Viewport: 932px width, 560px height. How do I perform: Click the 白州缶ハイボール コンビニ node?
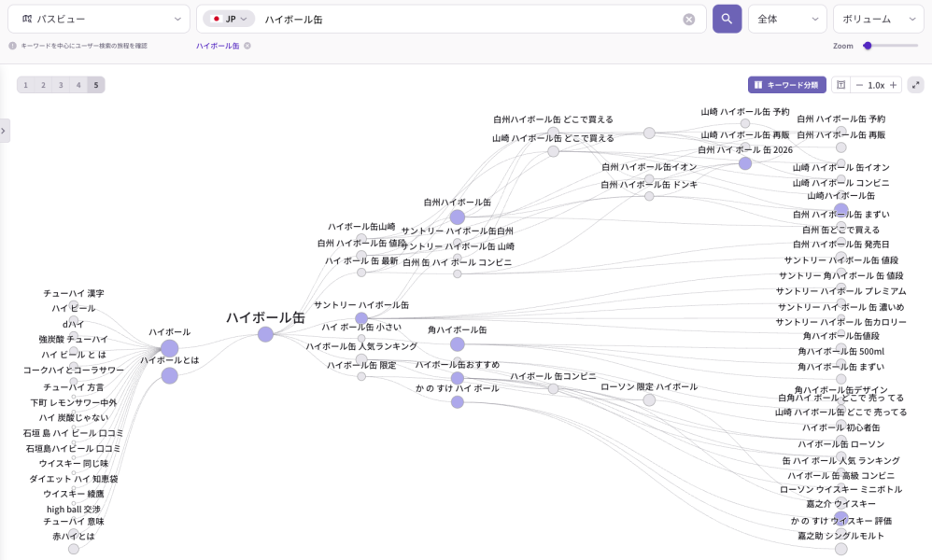(457, 273)
